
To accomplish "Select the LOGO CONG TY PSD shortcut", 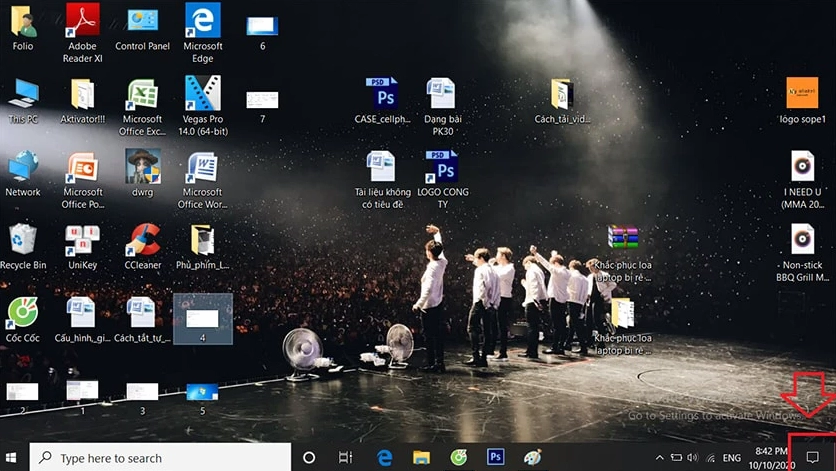I will coord(443,180).
